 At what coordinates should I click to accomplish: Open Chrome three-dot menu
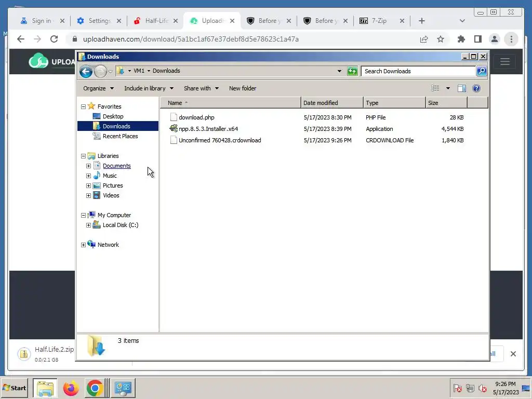511,39
